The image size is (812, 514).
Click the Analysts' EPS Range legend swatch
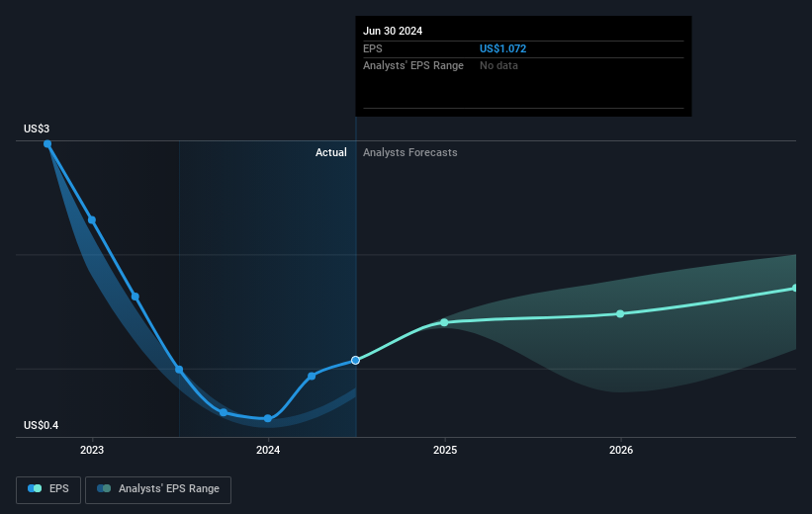click(x=104, y=488)
